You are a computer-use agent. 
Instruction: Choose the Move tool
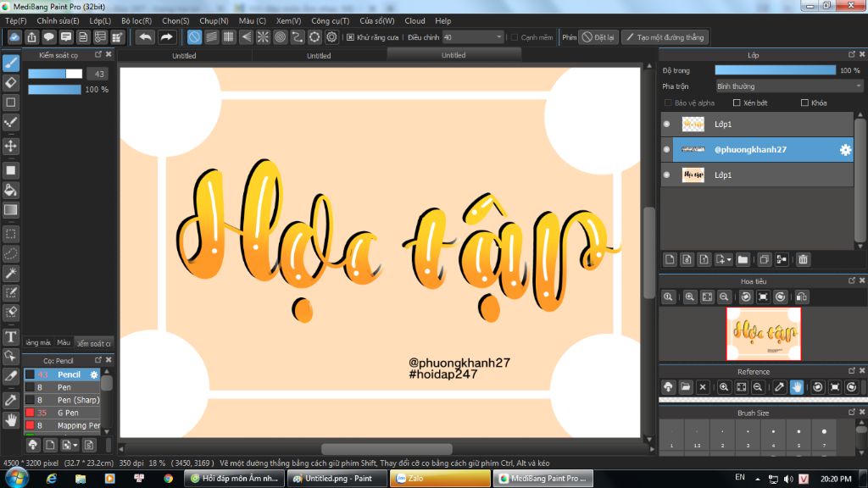(10, 146)
